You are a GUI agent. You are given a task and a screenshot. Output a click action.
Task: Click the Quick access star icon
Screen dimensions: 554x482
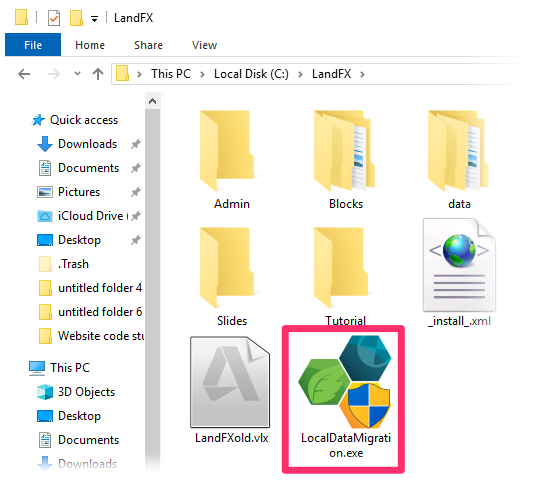point(38,120)
